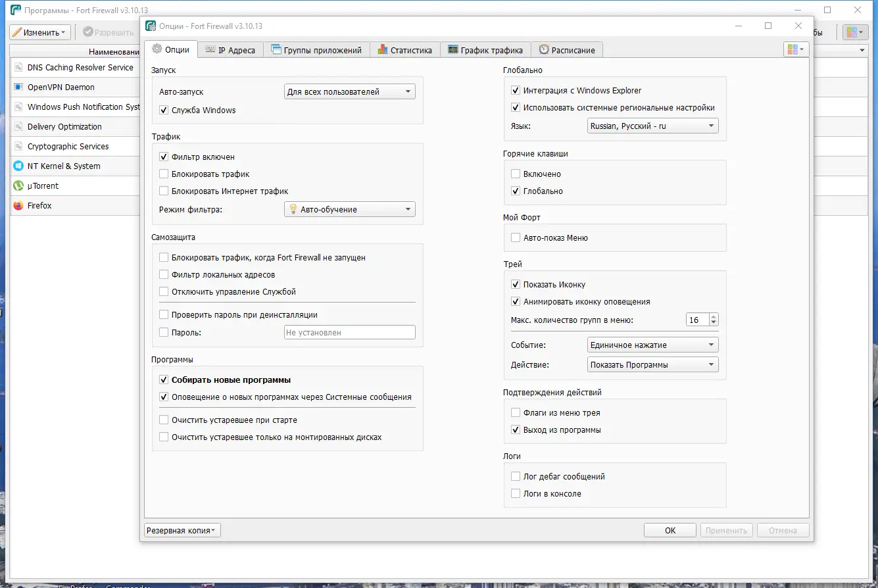Click the µTorrent program icon
The height and width of the screenshot is (588, 878).
18,185
